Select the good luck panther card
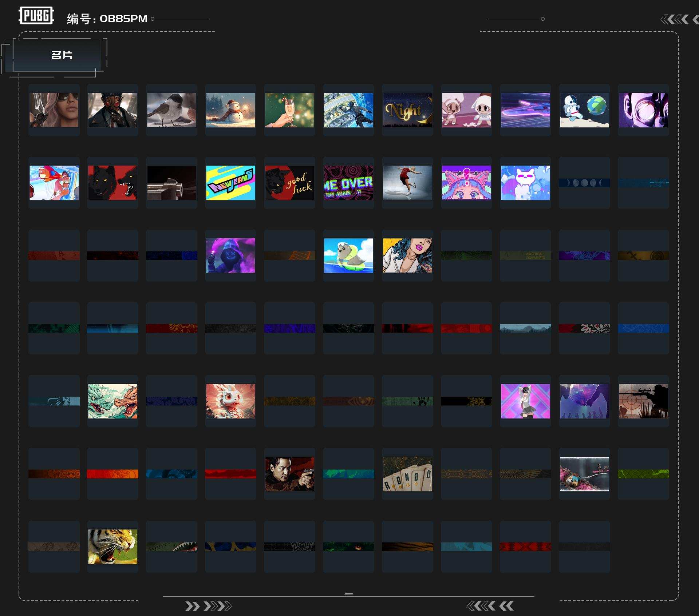The width and height of the screenshot is (699, 616). click(289, 183)
